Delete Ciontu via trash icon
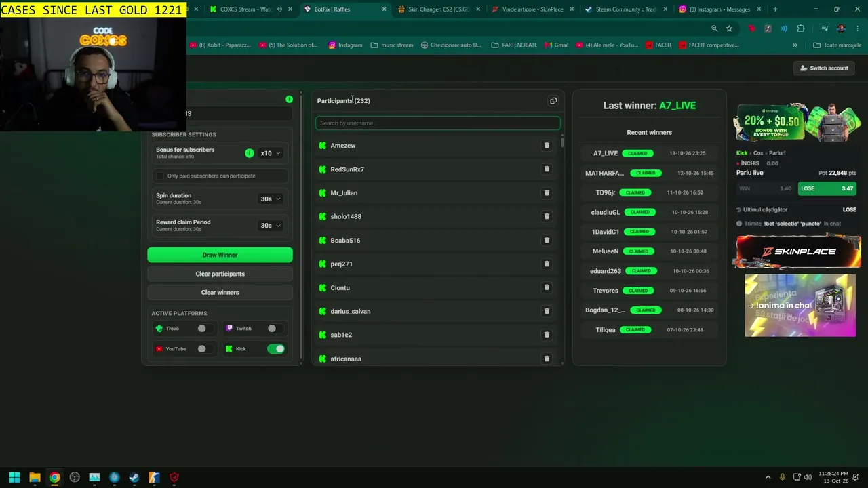This screenshot has height=488, width=868. point(547,287)
